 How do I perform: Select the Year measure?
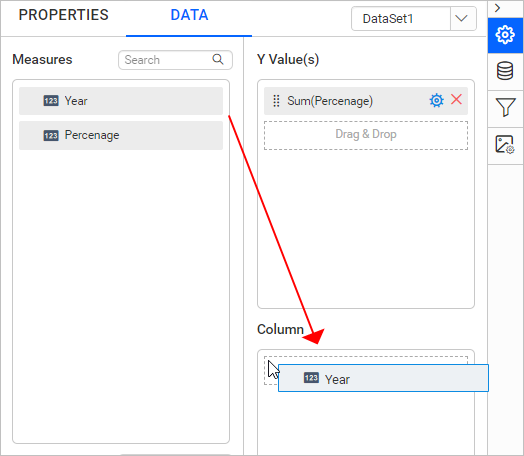click(121, 101)
